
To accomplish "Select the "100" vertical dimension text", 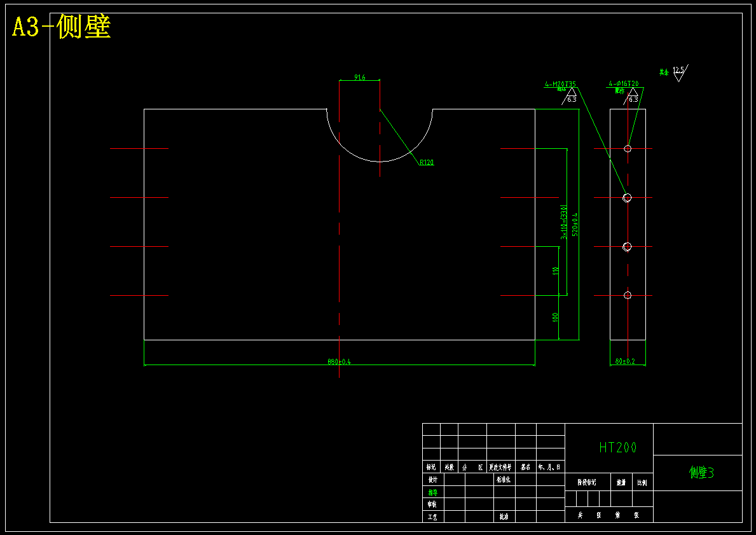I will [x=556, y=317].
